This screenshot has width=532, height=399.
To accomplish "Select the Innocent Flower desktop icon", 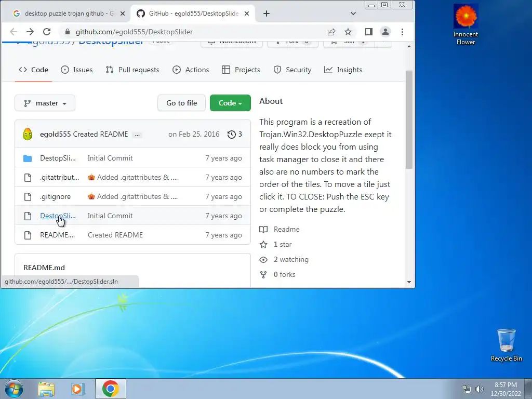I will click(465, 25).
